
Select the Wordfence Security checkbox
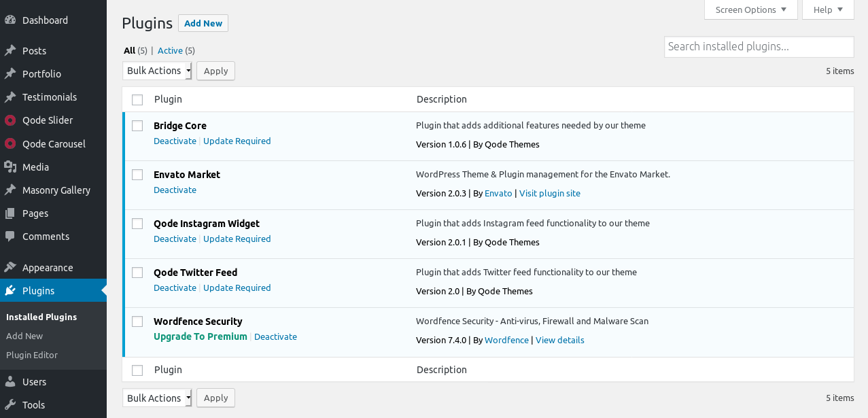[x=137, y=321]
